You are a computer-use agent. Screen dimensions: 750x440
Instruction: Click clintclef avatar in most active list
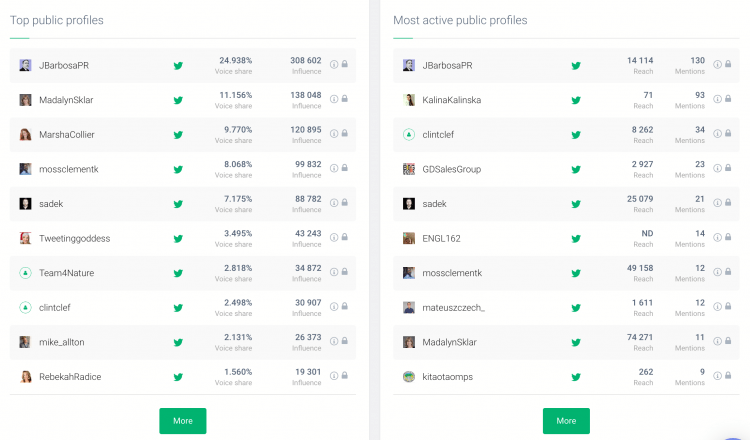[x=409, y=135]
